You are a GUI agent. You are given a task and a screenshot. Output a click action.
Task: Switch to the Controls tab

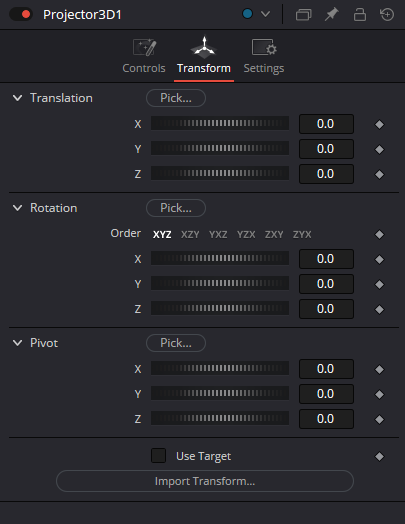[144, 56]
